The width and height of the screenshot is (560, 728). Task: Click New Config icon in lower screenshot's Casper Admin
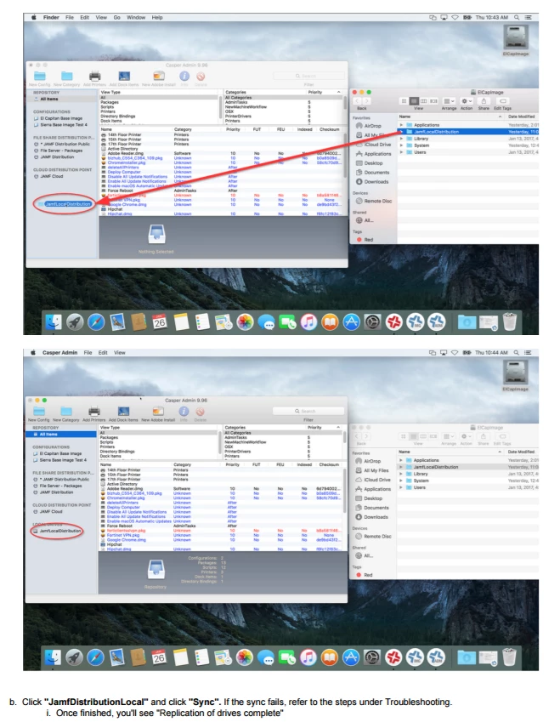(x=39, y=412)
